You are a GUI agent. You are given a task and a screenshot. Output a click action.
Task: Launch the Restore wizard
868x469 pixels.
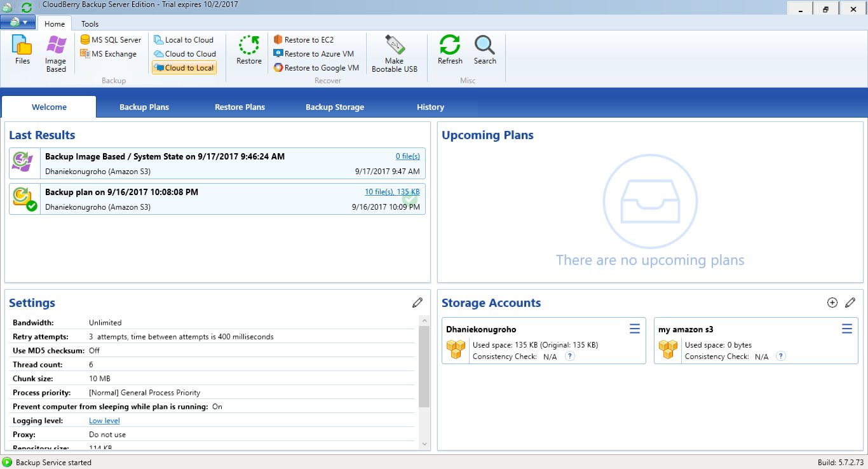[249, 50]
